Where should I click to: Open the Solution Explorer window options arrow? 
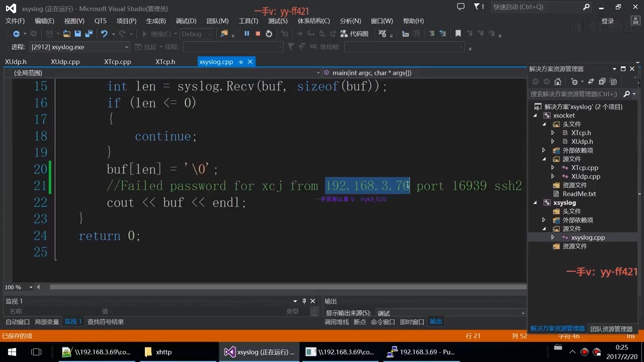(614, 69)
